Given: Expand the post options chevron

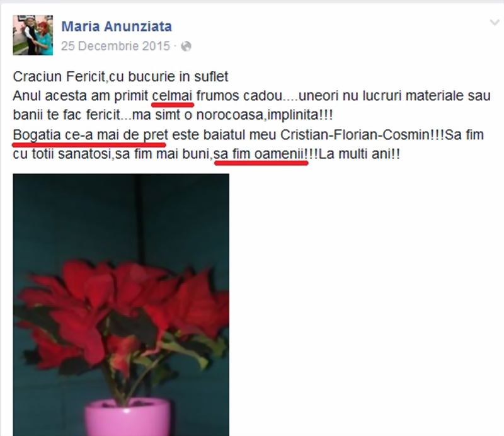Looking at the screenshot, I should coord(495,23).
